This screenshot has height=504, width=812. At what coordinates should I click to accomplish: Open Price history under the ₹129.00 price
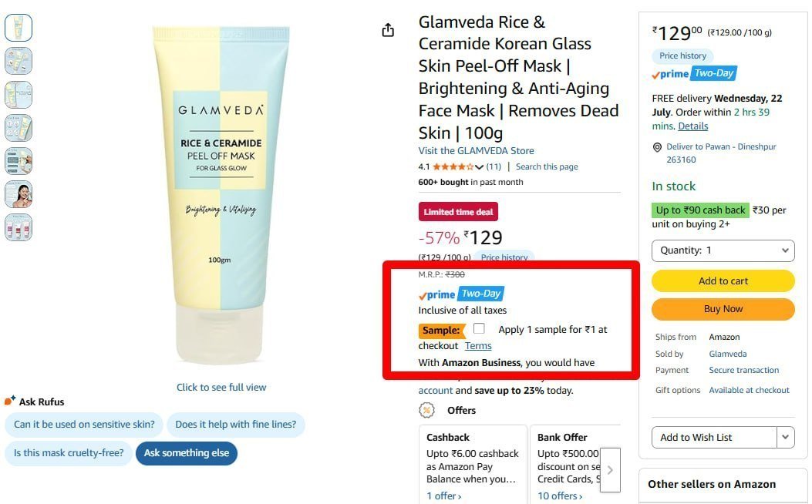point(682,55)
